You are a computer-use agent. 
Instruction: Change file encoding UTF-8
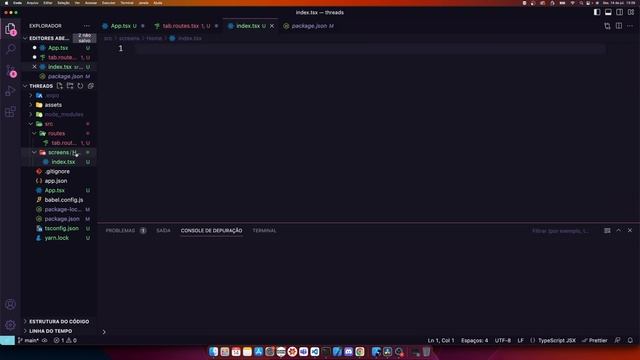click(x=502, y=340)
